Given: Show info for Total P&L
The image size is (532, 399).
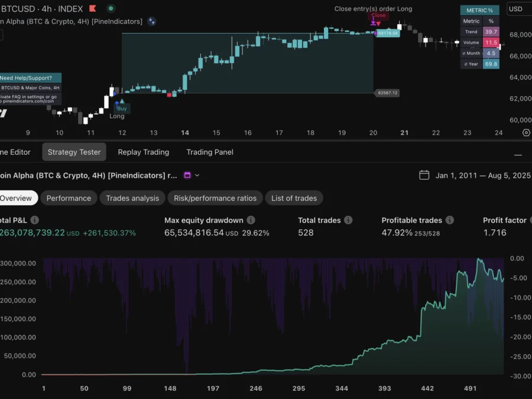Looking at the screenshot, I should click(35, 220).
